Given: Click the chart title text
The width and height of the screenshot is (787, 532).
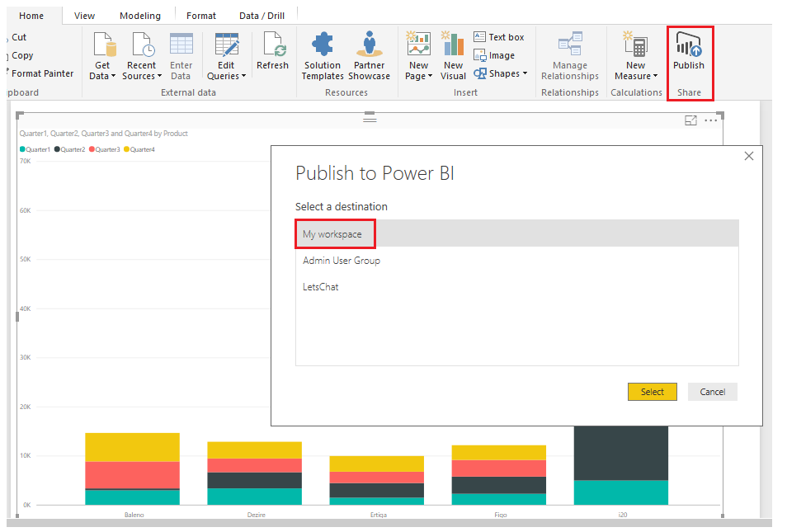Looking at the screenshot, I should pos(103,134).
